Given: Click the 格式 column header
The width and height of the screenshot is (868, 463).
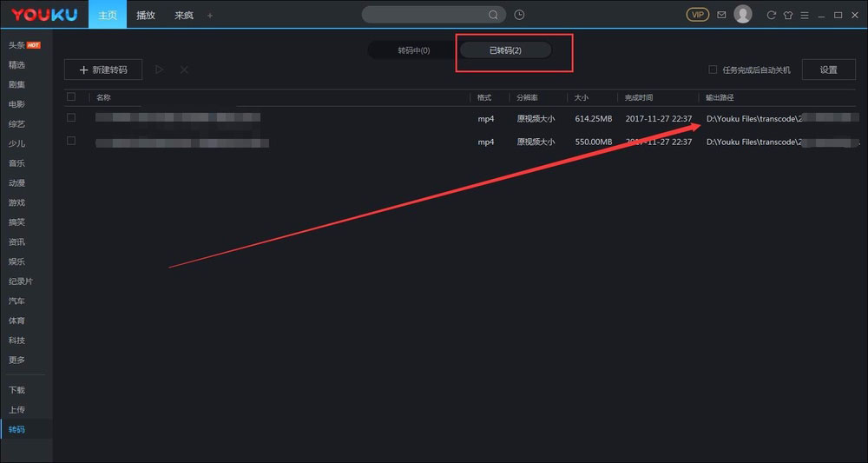Looking at the screenshot, I should [x=484, y=97].
